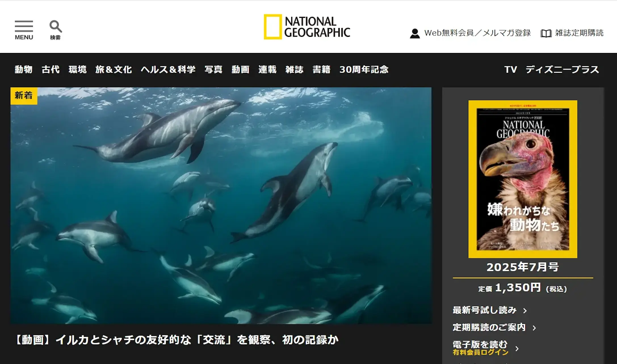Expand the 定期購読のご案内 chevron
Viewport: 617px width, 364px height.
pos(534,328)
